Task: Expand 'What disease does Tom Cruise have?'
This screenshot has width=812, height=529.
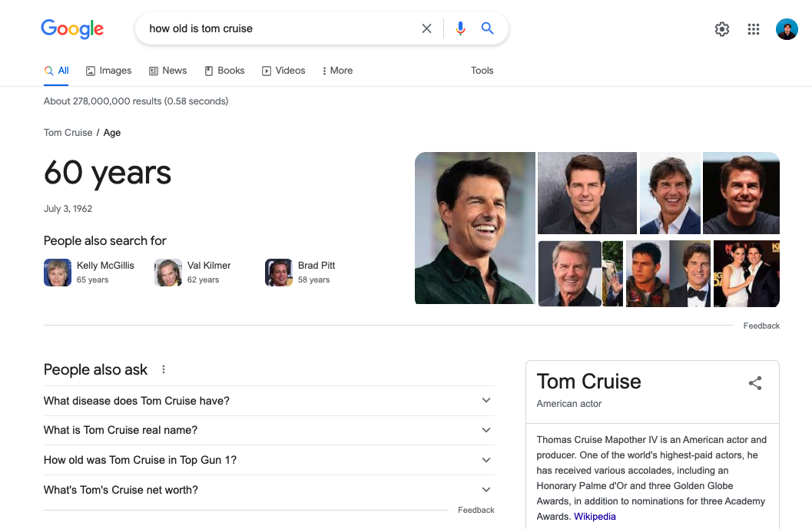Action: pos(269,401)
